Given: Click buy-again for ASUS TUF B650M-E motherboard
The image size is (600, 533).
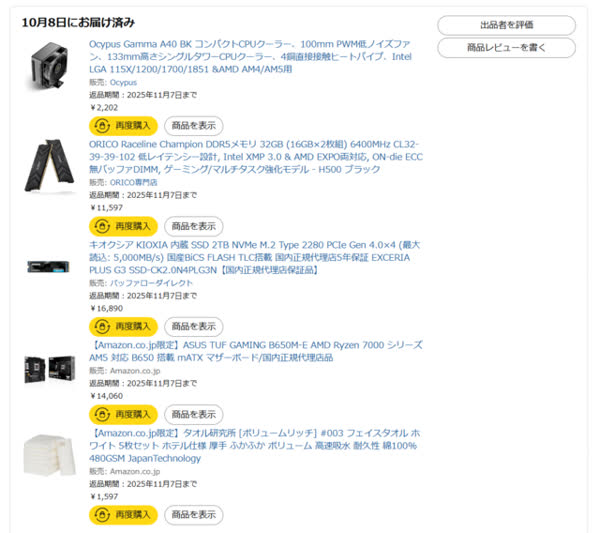Looking at the screenshot, I should [x=123, y=414].
